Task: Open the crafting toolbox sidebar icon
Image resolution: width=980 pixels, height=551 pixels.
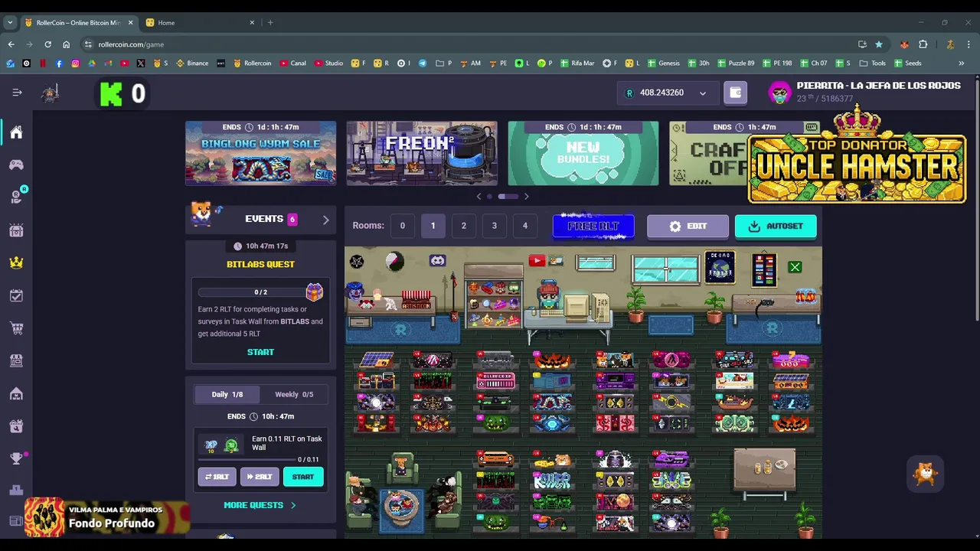Action: 16,425
